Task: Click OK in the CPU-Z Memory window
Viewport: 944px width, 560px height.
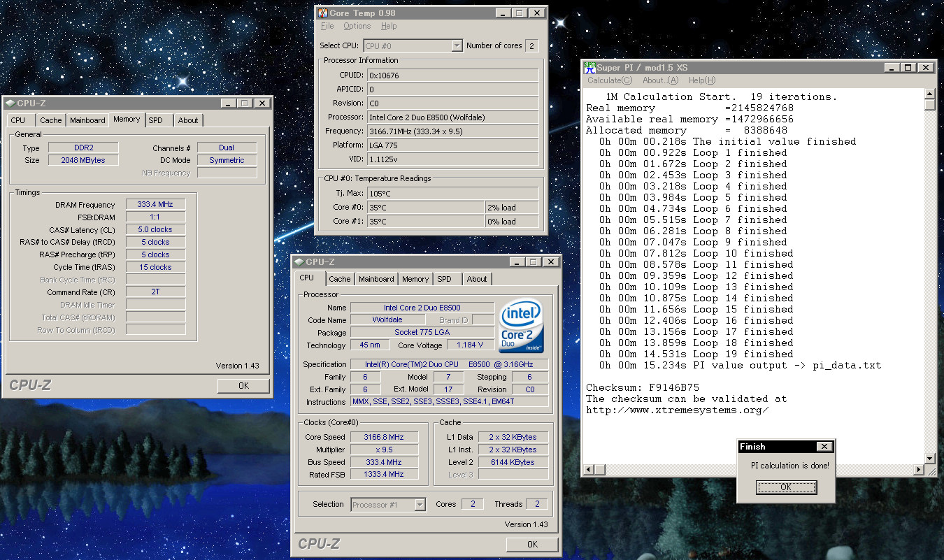Action: pyautogui.click(x=243, y=385)
